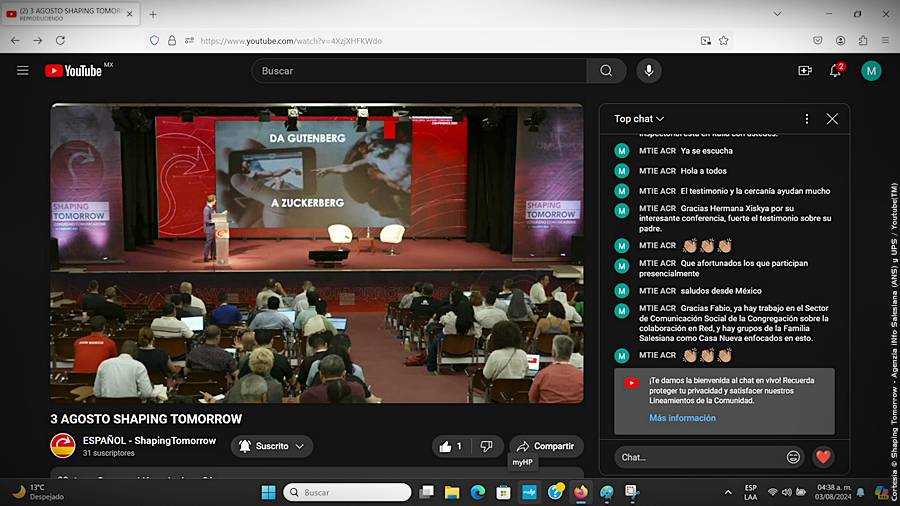Image resolution: width=900 pixels, height=506 pixels.
Task: Click the Chat message input field
Action: (x=701, y=457)
